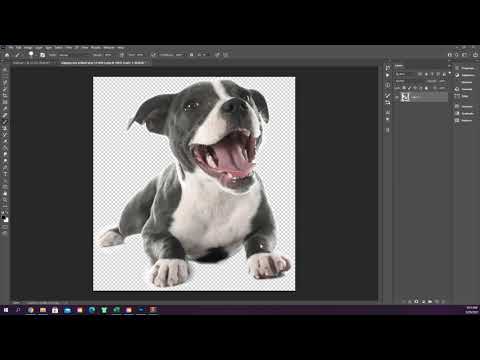Open the Window menu
The width and height of the screenshot is (480, 360).
pyautogui.click(x=109, y=48)
